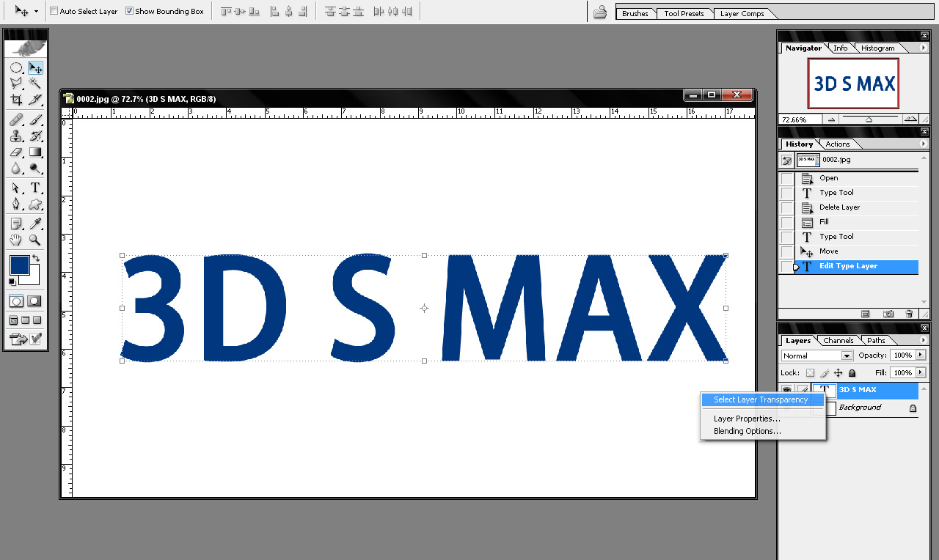
Task: Open the Move tool preset picker arrow
Action: pos(36,12)
